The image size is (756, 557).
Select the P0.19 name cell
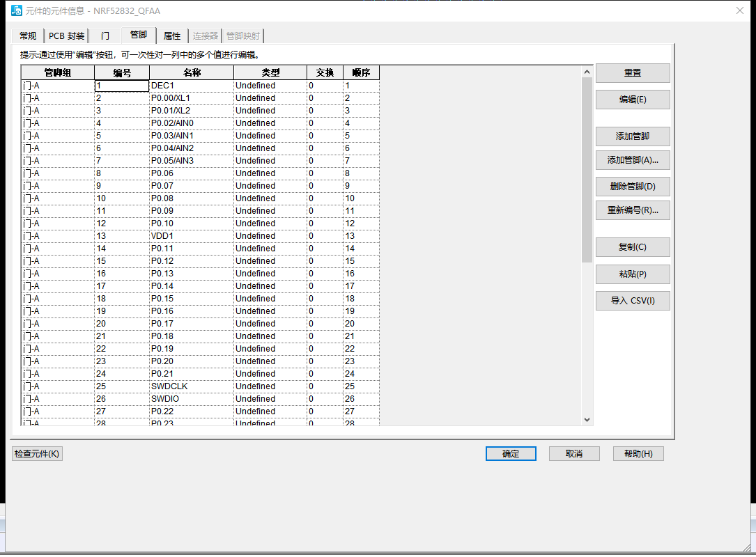pyautogui.click(x=192, y=349)
